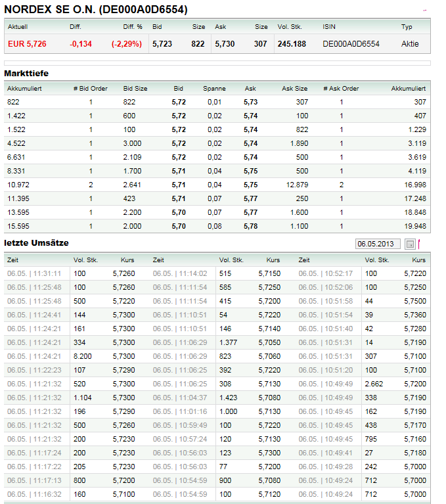Click the spread value 0,08

click(x=215, y=226)
